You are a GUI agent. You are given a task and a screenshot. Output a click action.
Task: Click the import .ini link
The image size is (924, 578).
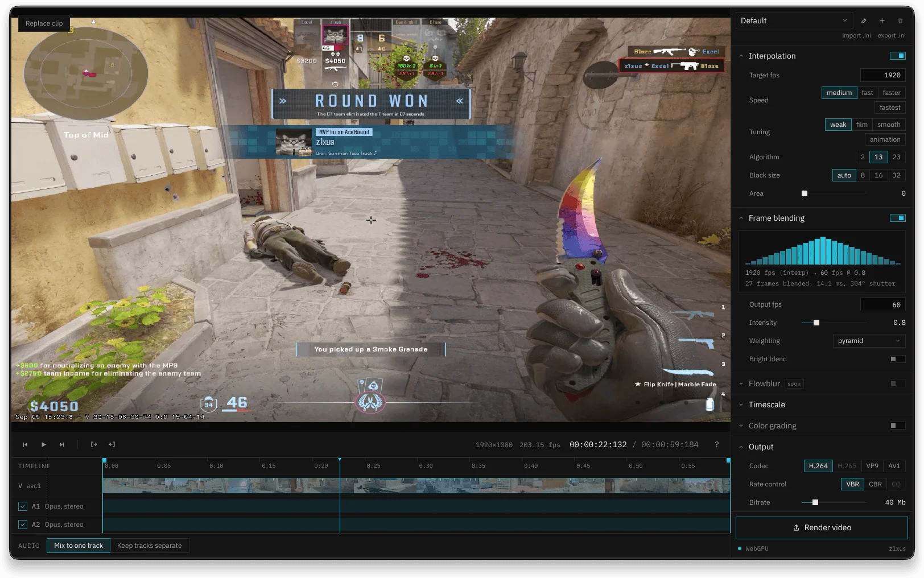[x=856, y=35]
